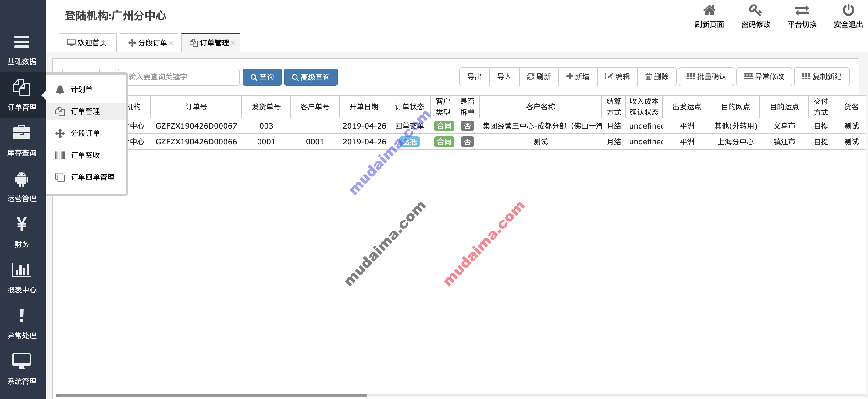This screenshot has width=868, height=399.
Task: Close the 分段订单 tab
Action: click(171, 43)
